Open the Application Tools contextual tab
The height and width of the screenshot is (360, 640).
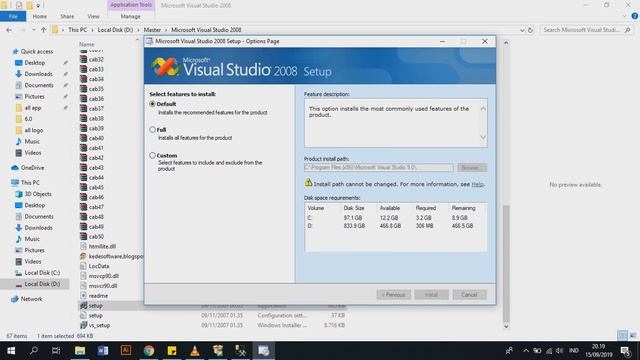pyautogui.click(x=131, y=5)
